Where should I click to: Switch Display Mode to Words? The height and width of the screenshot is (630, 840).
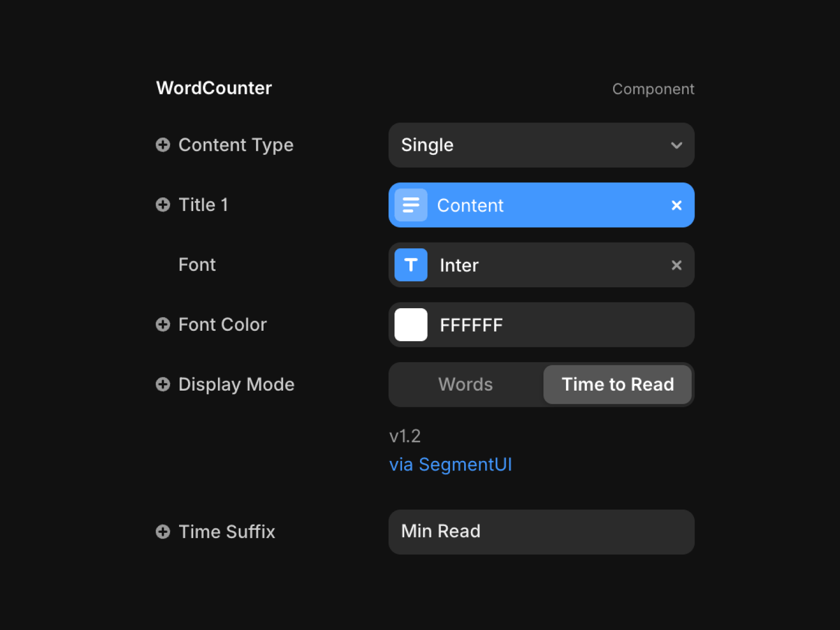466,384
